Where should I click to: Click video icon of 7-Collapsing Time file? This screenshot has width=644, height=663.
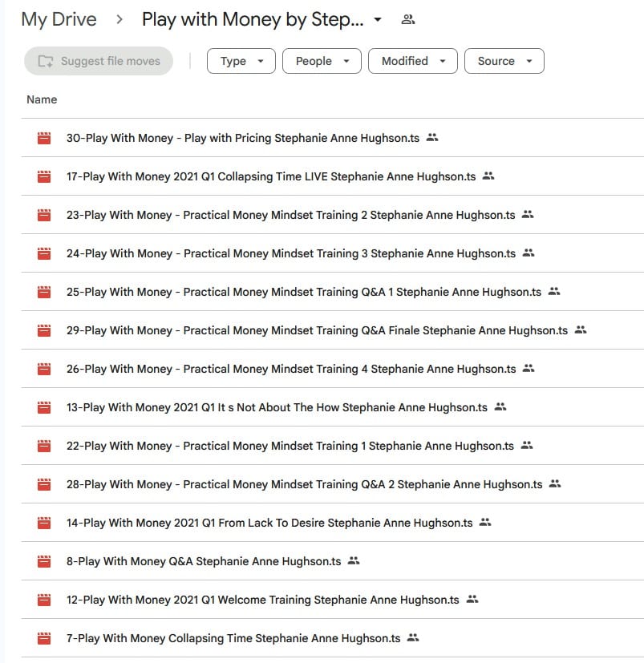(x=44, y=638)
